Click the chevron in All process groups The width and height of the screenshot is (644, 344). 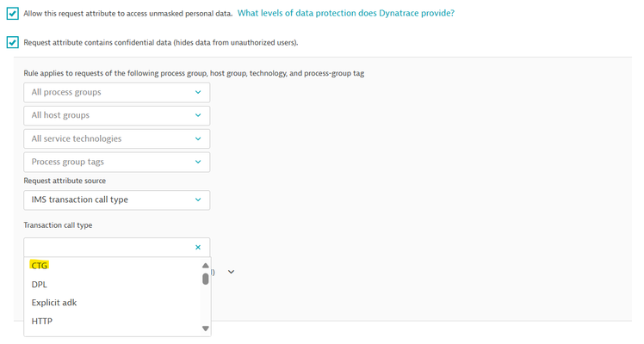click(x=198, y=92)
